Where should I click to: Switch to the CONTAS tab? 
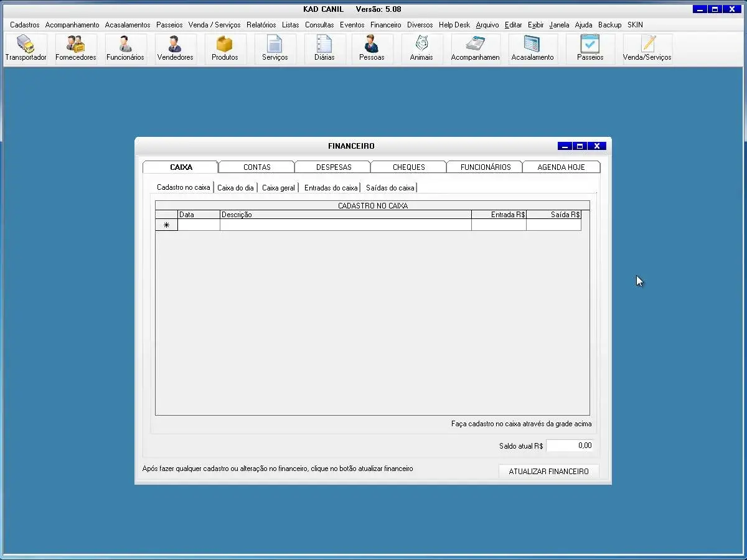click(256, 167)
